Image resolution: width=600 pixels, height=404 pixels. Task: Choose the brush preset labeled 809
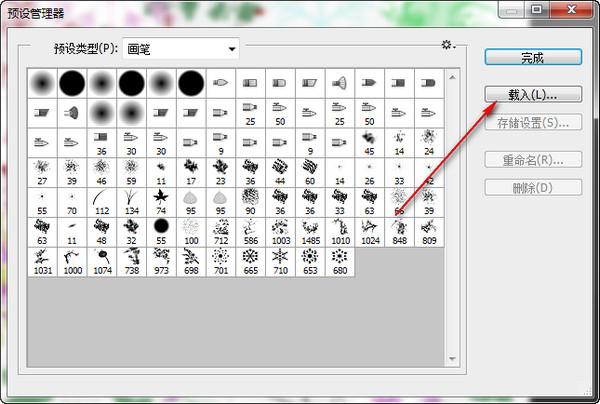tap(430, 231)
